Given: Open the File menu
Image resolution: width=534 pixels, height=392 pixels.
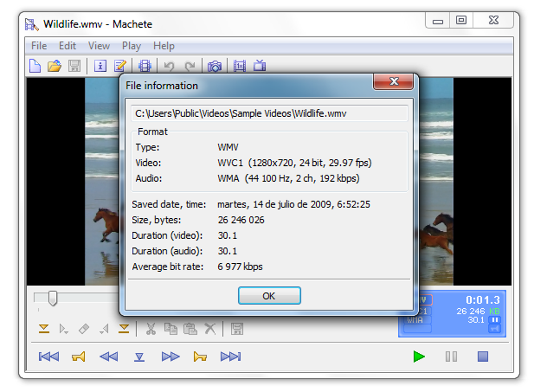Looking at the screenshot, I should (x=39, y=46).
